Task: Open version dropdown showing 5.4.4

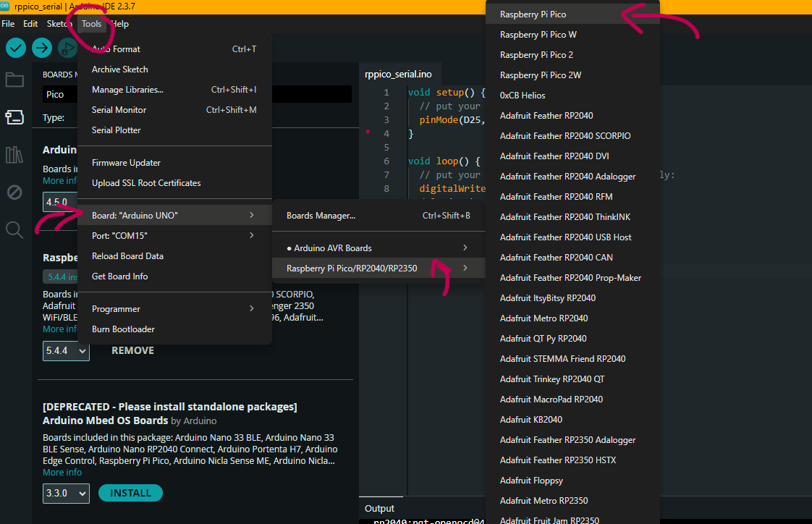Action: [x=66, y=351]
